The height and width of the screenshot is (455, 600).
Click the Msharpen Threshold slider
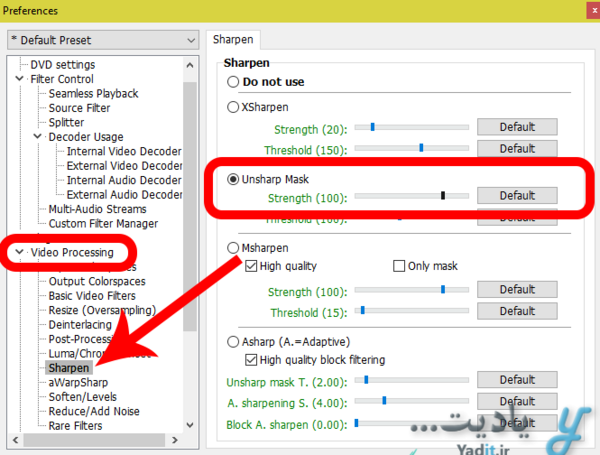click(x=412, y=310)
